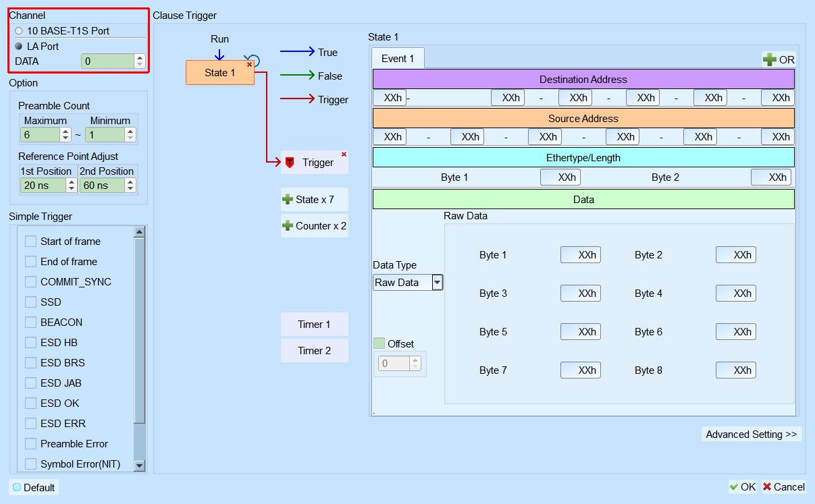Open Advanced Setting >>
815x504 pixels.
(752, 435)
